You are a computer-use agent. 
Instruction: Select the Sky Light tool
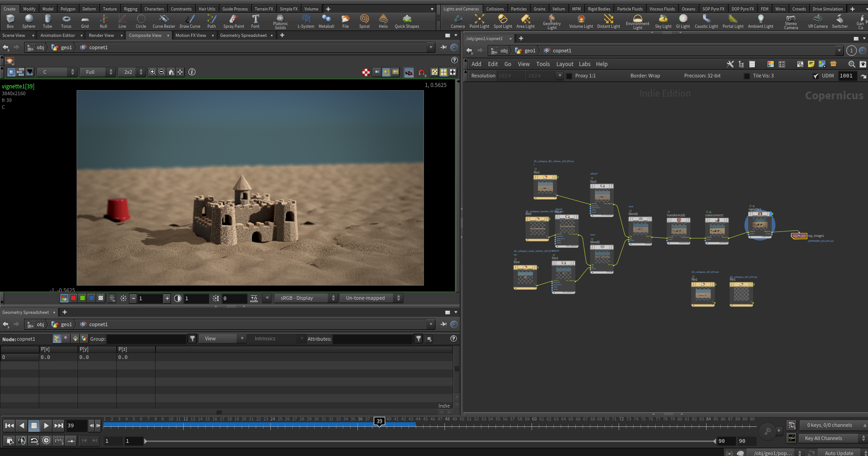[663, 21]
